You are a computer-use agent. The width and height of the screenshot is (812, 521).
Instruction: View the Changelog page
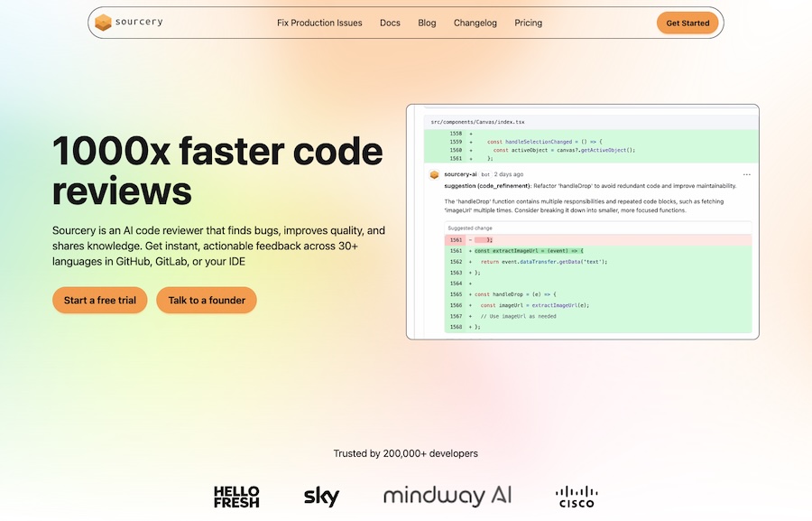475,23
